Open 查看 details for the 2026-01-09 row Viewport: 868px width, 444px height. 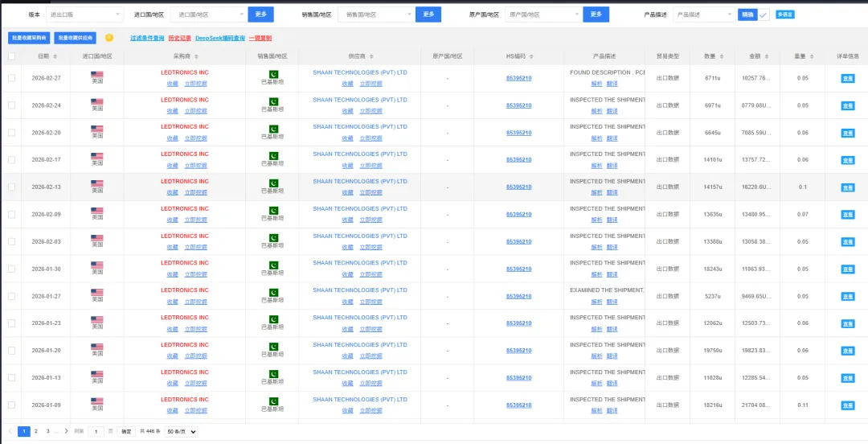pyautogui.click(x=848, y=405)
